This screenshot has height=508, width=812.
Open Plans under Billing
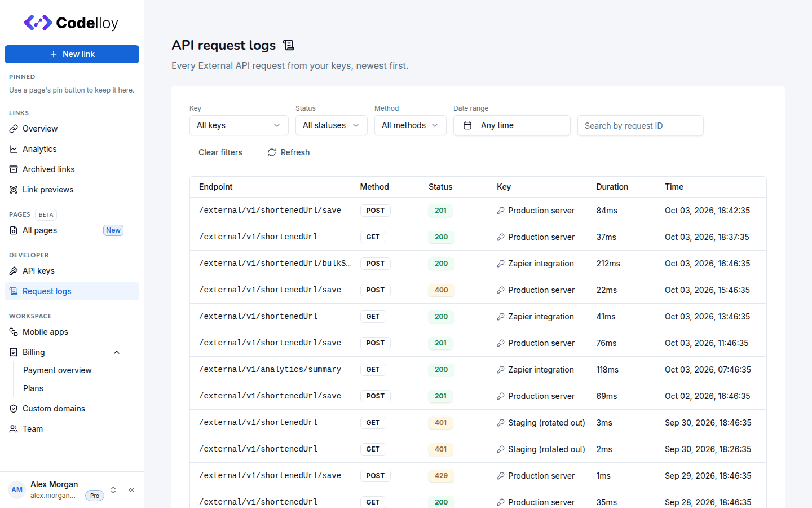click(33, 388)
